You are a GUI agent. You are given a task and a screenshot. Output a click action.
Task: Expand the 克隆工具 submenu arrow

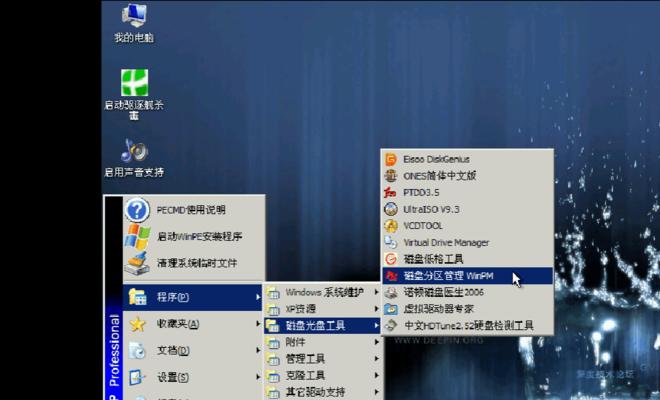click(376, 376)
